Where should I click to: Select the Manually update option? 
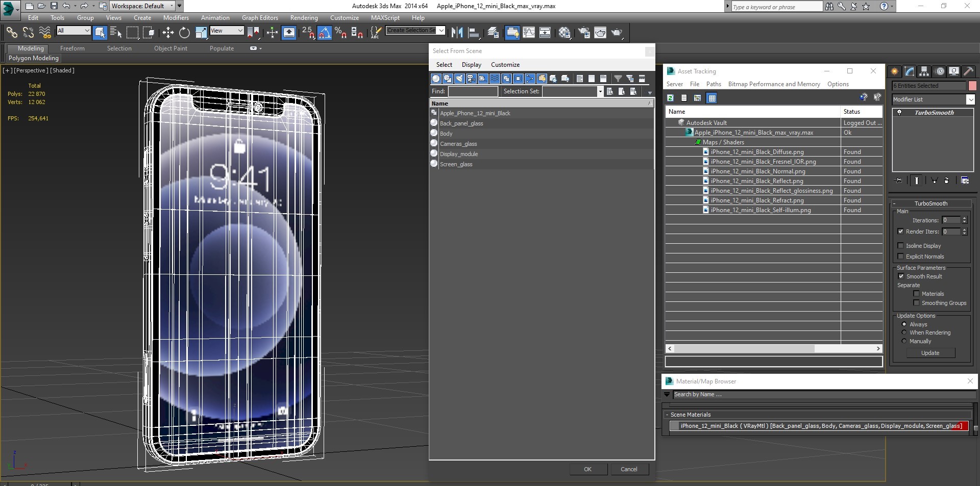tap(904, 341)
